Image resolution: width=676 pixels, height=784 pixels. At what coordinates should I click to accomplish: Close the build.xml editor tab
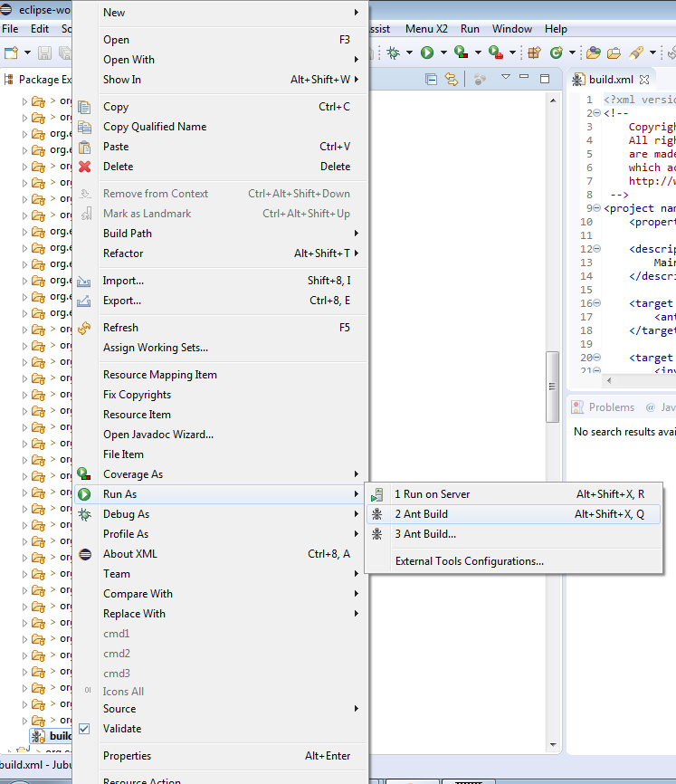coord(644,80)
